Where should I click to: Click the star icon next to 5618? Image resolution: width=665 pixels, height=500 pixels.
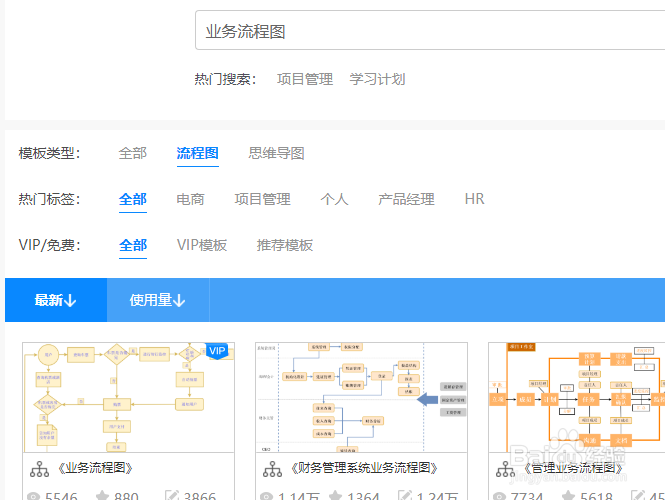[x=568, y=495]
